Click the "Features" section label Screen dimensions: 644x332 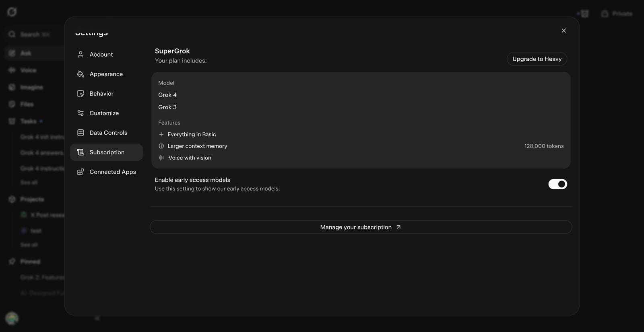[x=169, y=123]
